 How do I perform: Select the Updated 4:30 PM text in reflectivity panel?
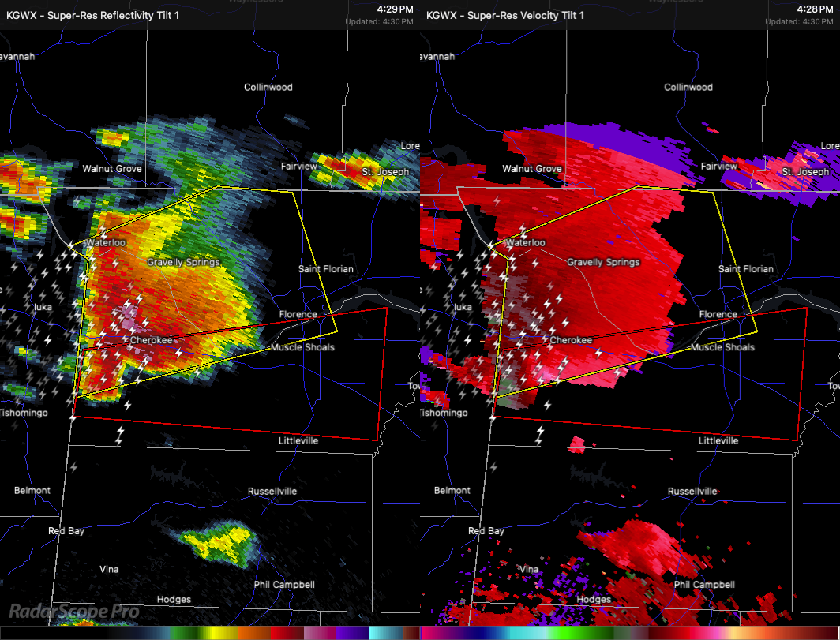(x=379, y=22)
